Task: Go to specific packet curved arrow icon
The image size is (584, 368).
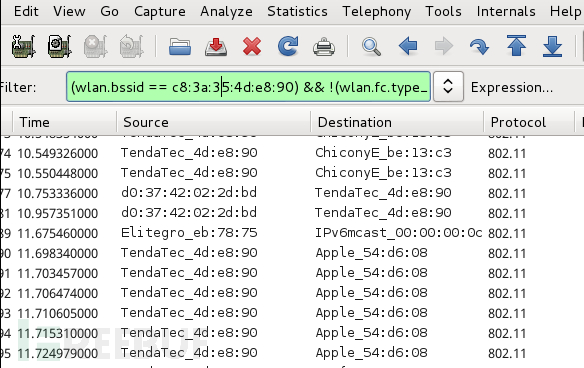Action: click(479, 47)
